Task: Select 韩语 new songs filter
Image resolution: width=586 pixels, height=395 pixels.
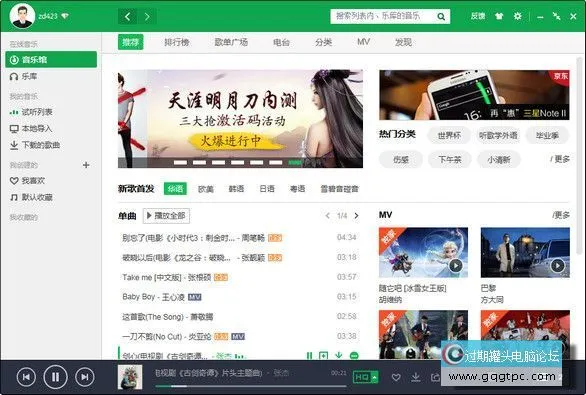Action: click(x=237, y=189)
